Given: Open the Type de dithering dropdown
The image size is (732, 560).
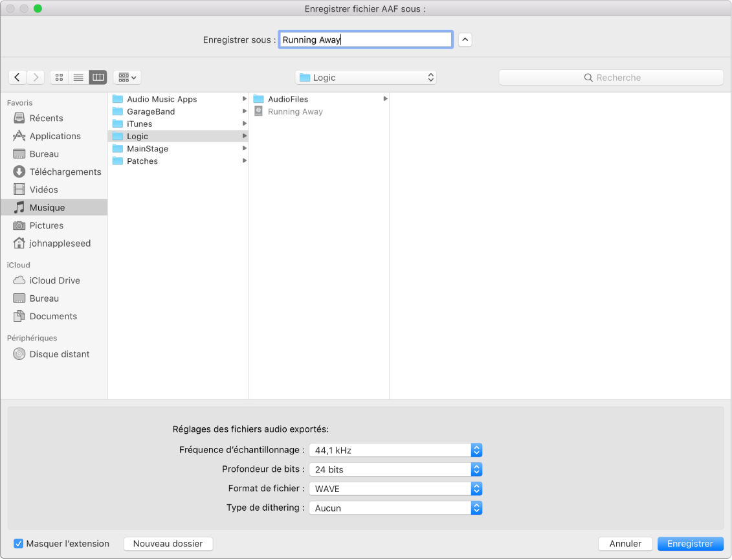Looking at the screenshot, I should (x=395, y=508).
